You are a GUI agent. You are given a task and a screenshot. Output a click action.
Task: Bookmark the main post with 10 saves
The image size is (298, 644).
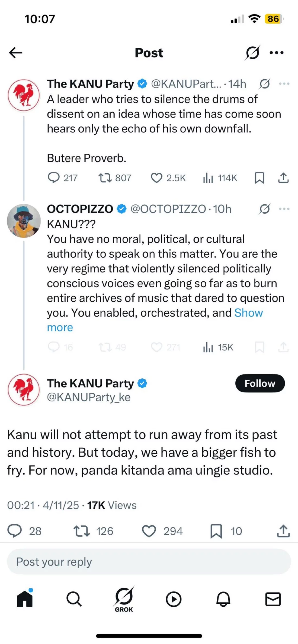[x=216, y=531]
